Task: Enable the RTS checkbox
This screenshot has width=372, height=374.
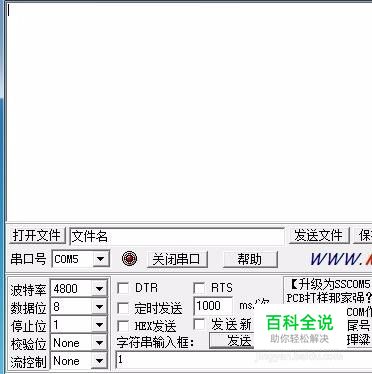Action: click(199, 288)
